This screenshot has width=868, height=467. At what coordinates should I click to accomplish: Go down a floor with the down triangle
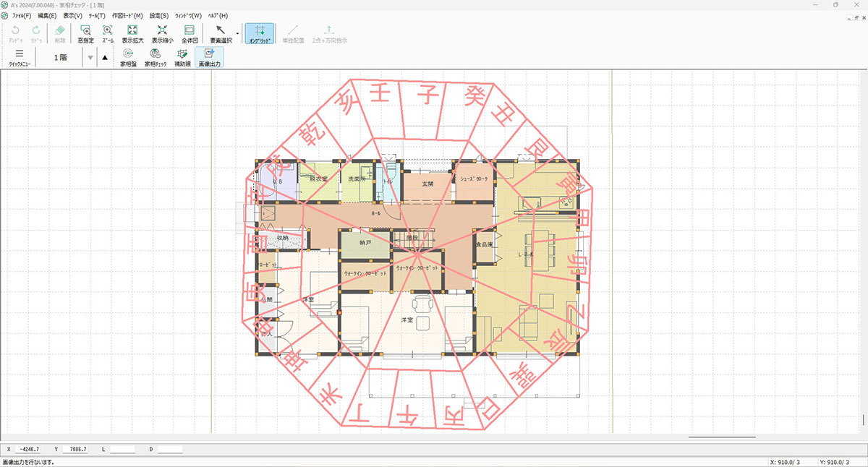(90, 58)
